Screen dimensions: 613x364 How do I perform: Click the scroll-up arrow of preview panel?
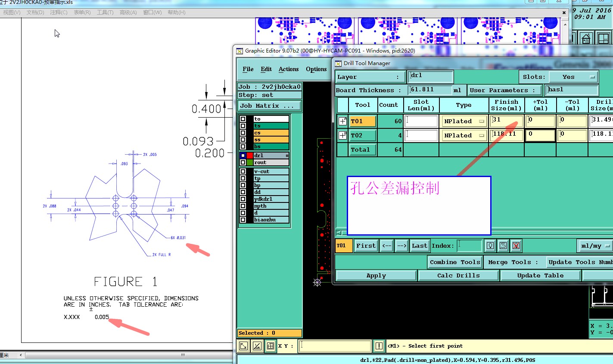565,25
